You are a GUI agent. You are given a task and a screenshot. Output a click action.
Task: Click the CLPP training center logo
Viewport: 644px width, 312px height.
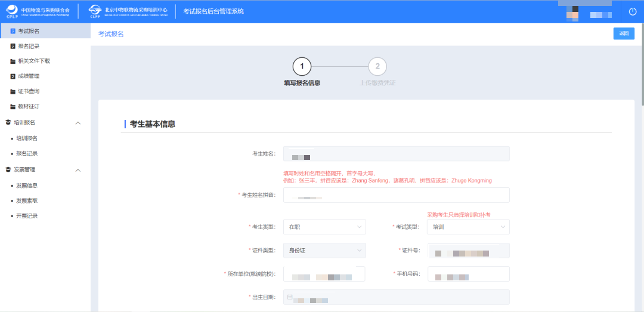tap(128, 11)
